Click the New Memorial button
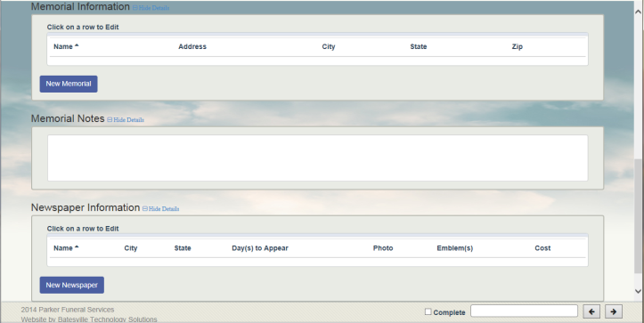Viewport: 644px width, 323px height. [x=69, y=84]
